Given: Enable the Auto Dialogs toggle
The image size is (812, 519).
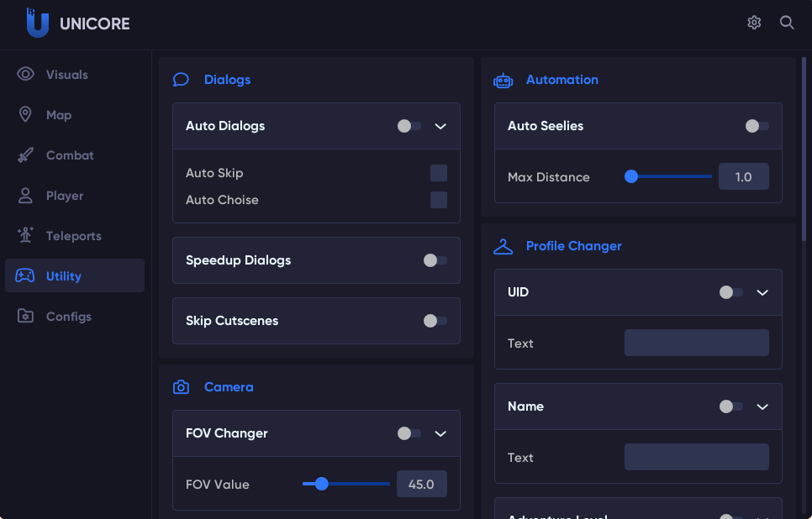Looking at the screenshot, I should (409, 126).
